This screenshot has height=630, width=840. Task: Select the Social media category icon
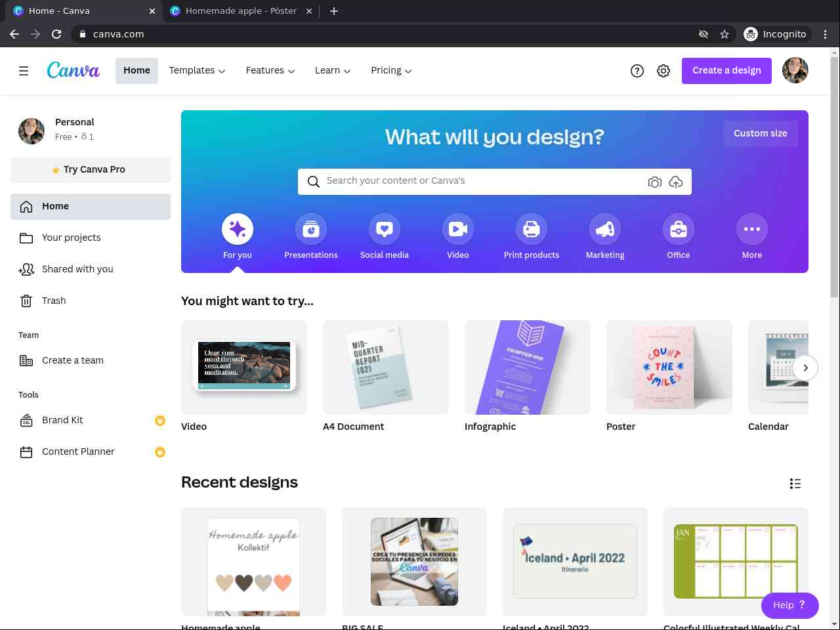[385, 229]
